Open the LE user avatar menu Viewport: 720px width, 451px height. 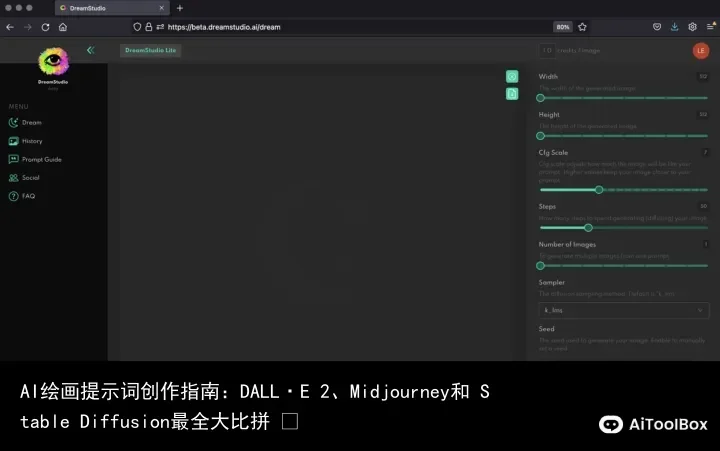pos(701,51)
